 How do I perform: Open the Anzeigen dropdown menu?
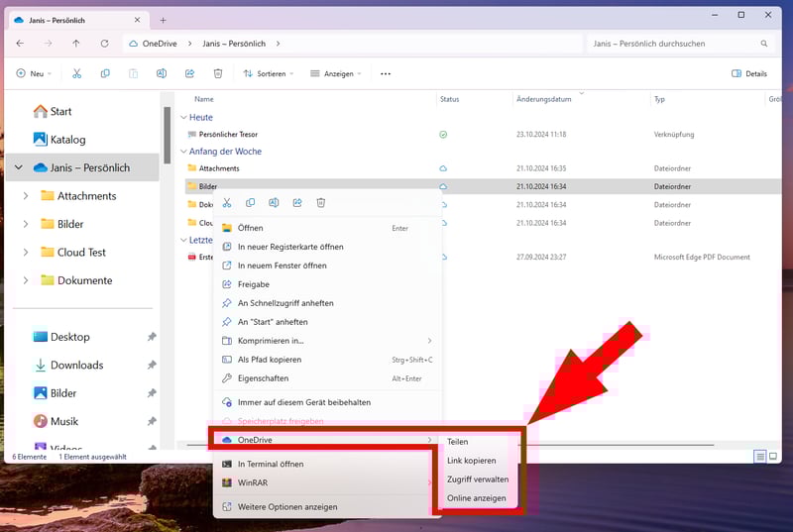[335, 73]
